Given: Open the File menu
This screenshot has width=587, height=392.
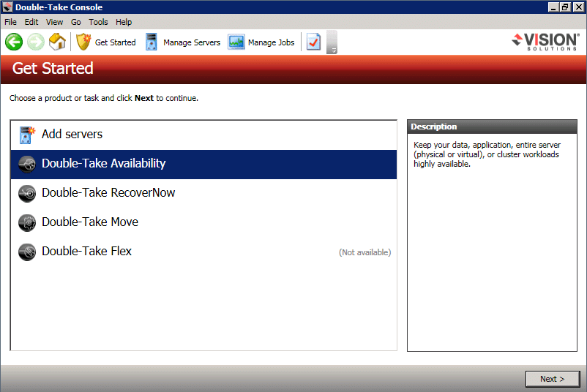Looking at the screenshot, I should pos(11,22).
